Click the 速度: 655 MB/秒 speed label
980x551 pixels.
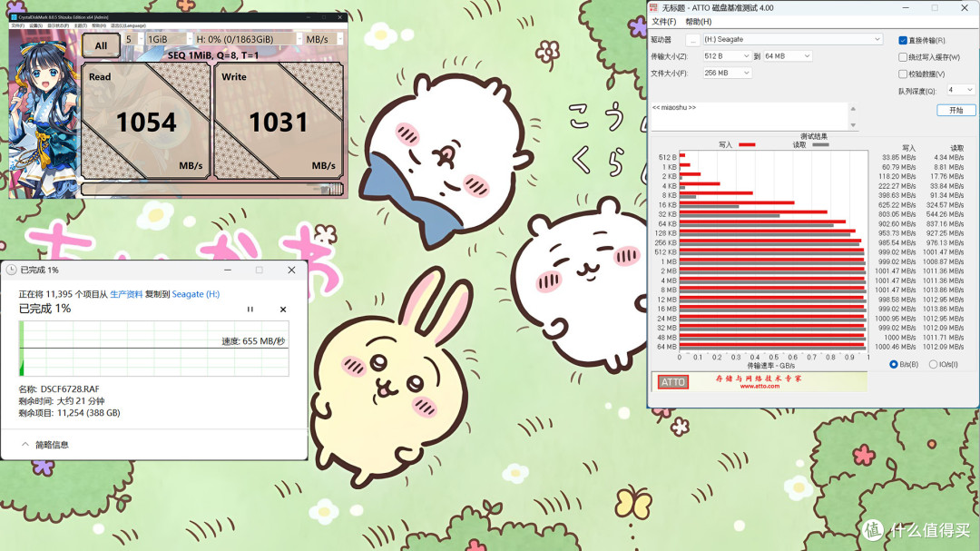pyautogui.click(x=253, y=340)
